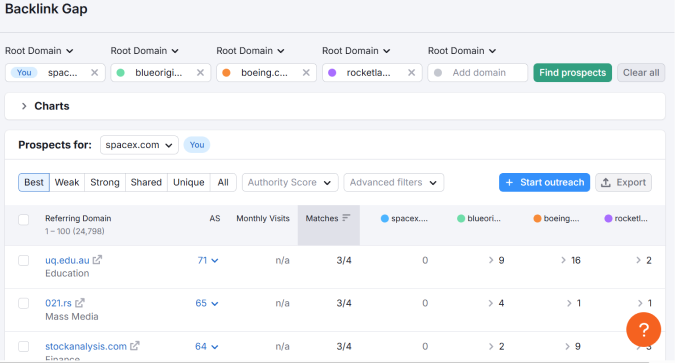Expand the Charts section
This screenshot has width=675, height=363.
click(x=24, y=106)
